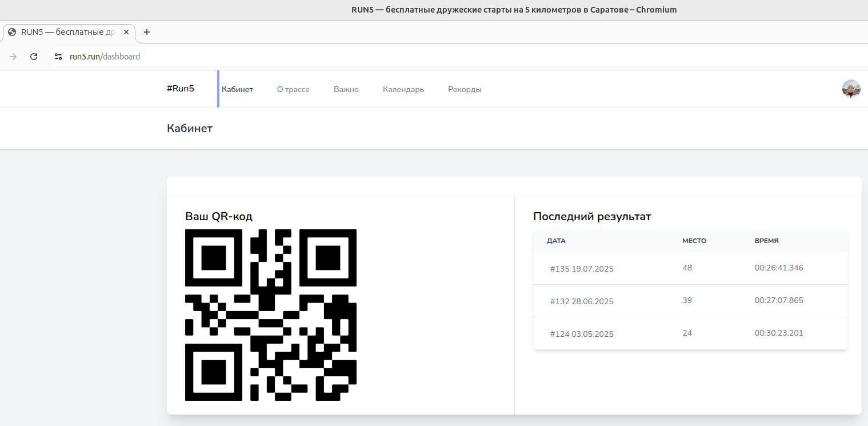Click place value 39
The height and width of the screenshot is (426, 868).
687,300
